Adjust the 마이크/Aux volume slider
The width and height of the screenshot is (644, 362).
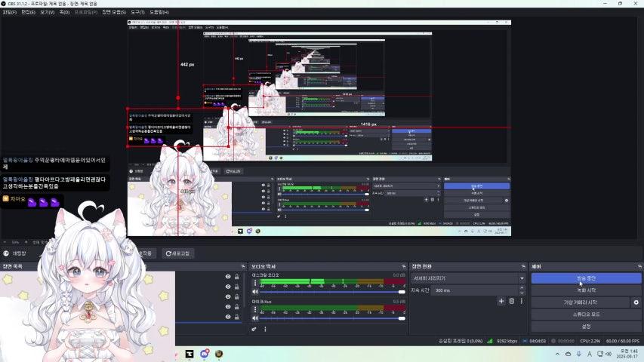332,318
